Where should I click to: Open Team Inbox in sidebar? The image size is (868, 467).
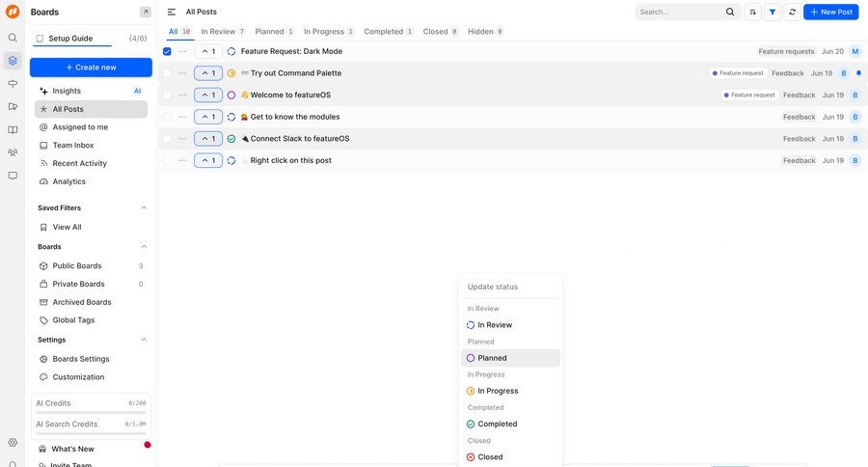pyautogui.click(x=91, y=145)
